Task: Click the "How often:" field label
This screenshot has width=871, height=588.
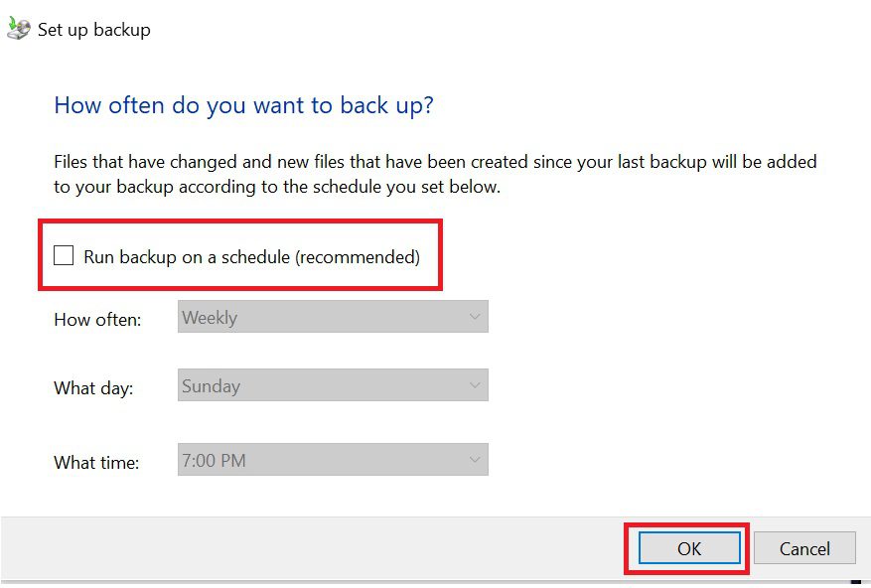Action: click(x=97, y=320)
